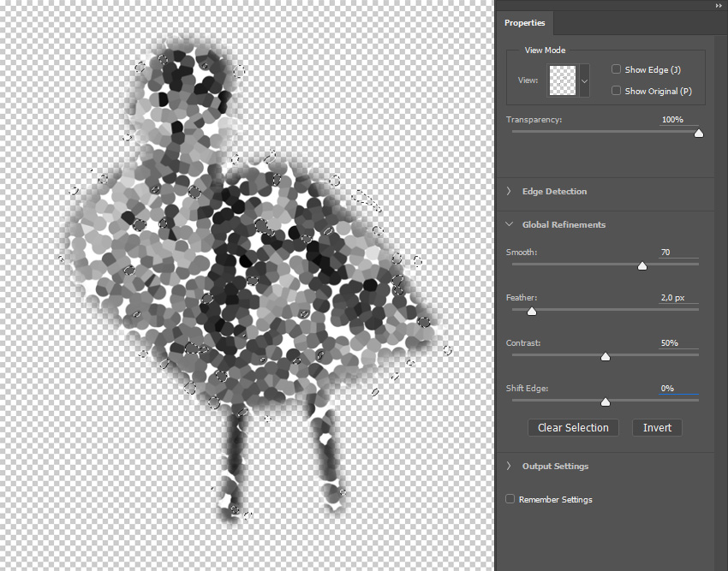This screenshot has width=728, height=571.
Task: Click the Feather slider handle
Action: (531, 312)
